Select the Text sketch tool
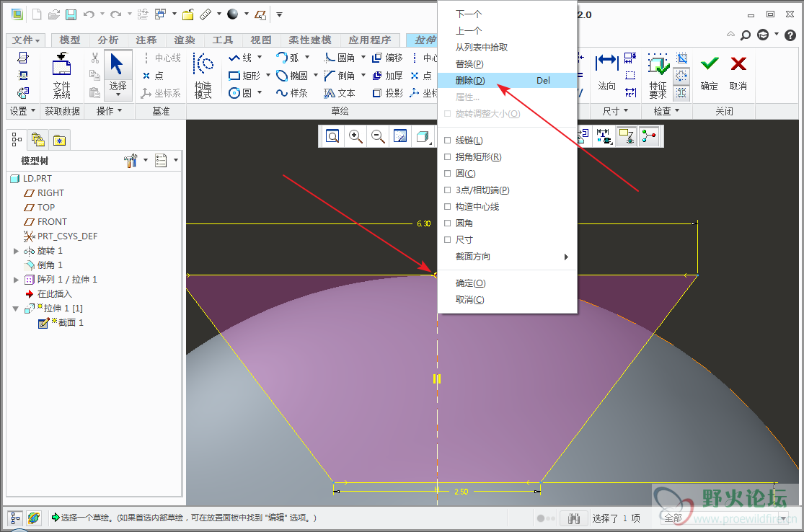The height and width of the screenshot is (532, 804). click(x=340, y=93)
